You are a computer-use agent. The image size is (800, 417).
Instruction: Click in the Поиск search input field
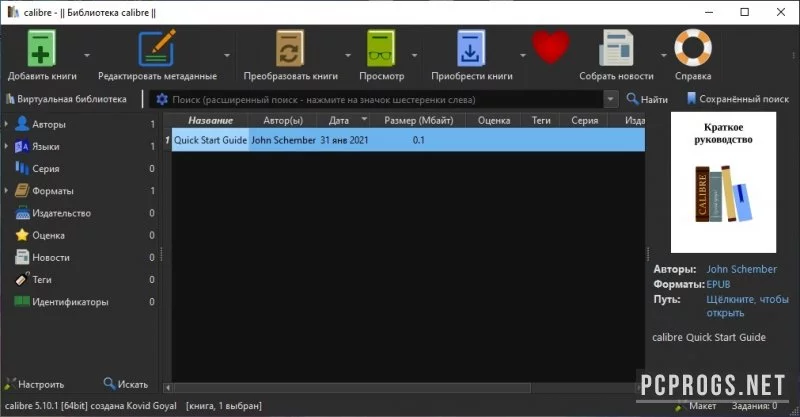[x=387, y=100]
